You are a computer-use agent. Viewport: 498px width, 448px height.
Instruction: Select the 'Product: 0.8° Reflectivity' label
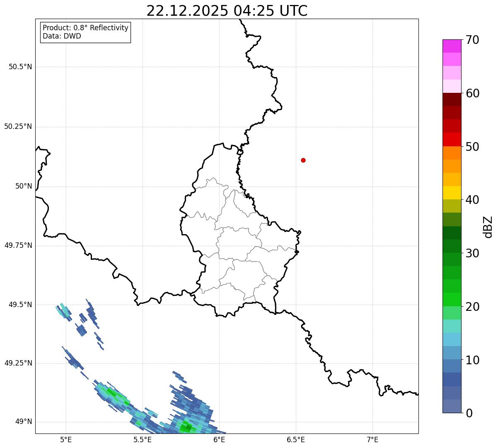(x=85, y=28)
